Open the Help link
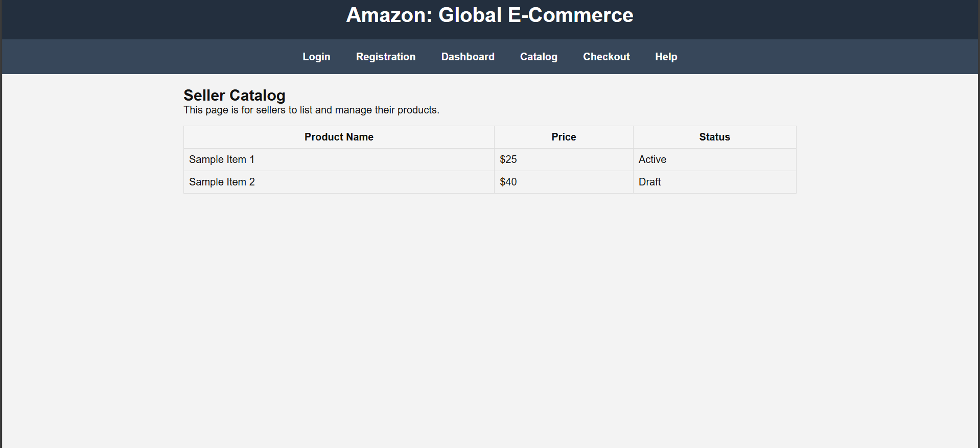 (x=666, y=57)
